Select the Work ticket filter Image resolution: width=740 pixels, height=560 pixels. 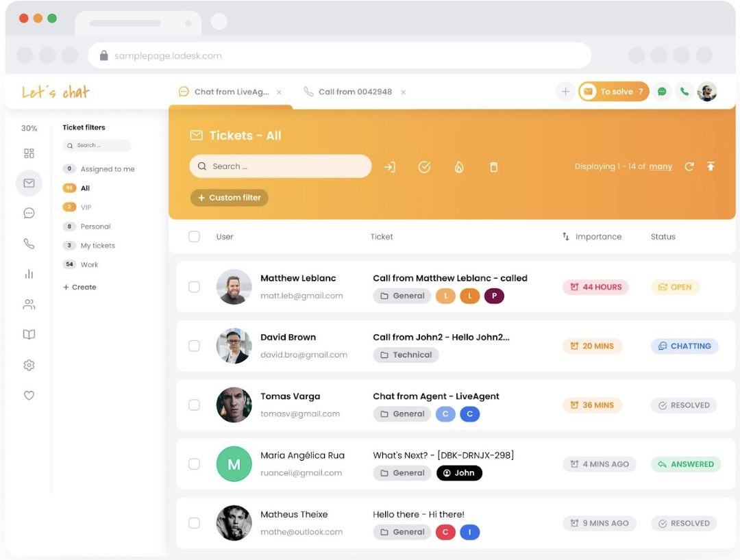click(x=81, y=264)
